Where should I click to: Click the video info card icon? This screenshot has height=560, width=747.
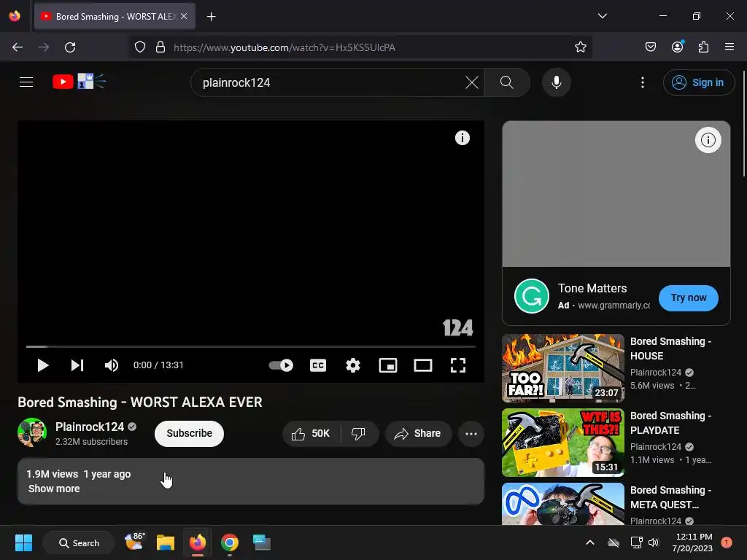(462, 138)
